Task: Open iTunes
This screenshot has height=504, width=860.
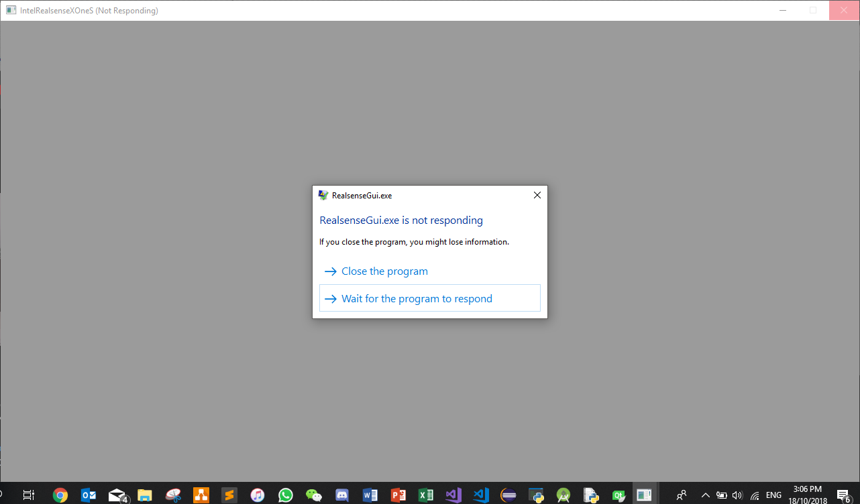Action: (257, 495)
